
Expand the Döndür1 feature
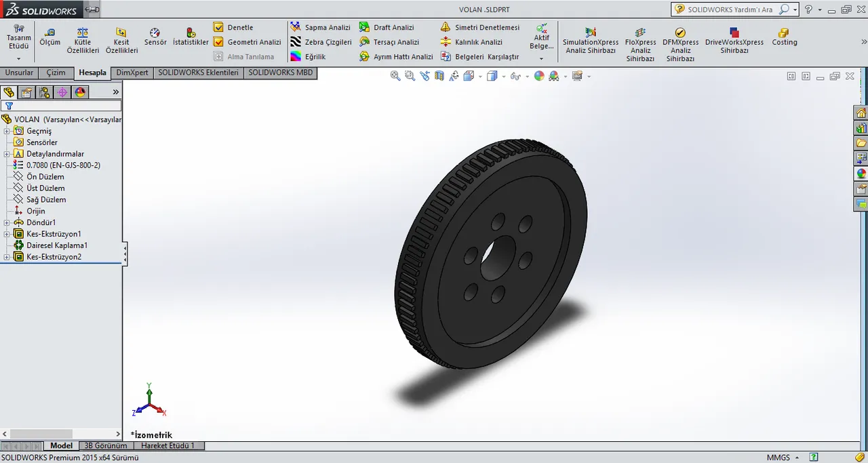click(x=6, y=222)
